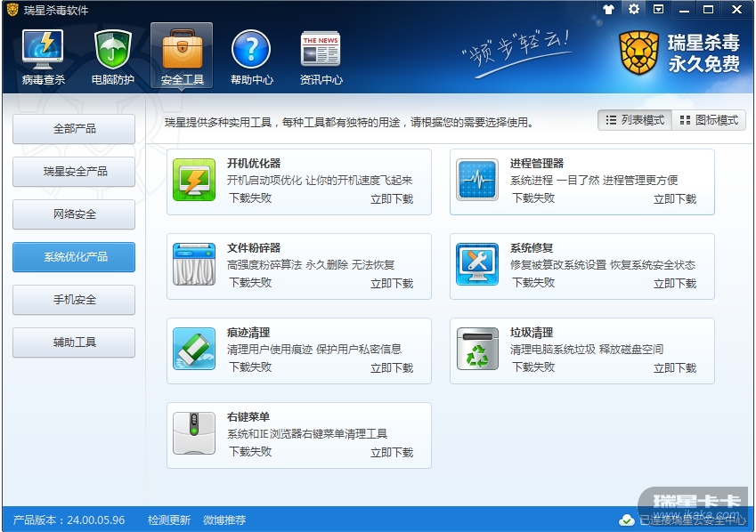The width and height of the screenshot is (756, 532).
Task: Click the 瑞星杀毒 永久免费 slogan text
Action: click(x=703, y=53)
